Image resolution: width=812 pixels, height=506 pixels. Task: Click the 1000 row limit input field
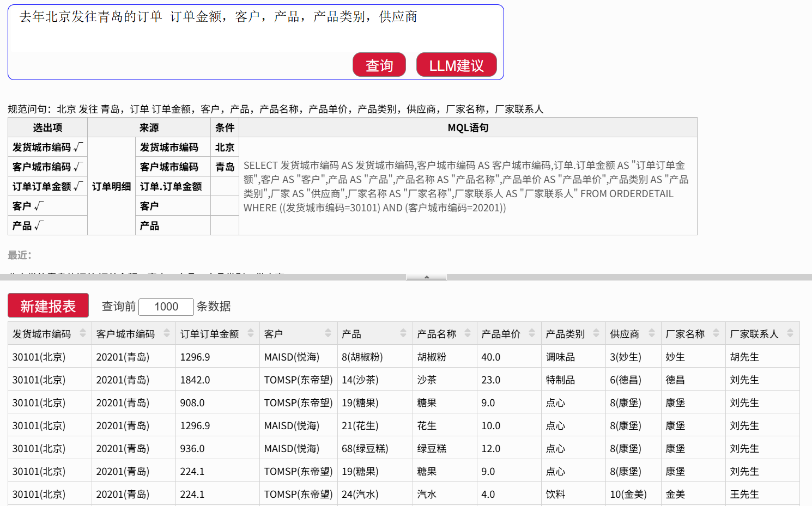pos(166,307)
